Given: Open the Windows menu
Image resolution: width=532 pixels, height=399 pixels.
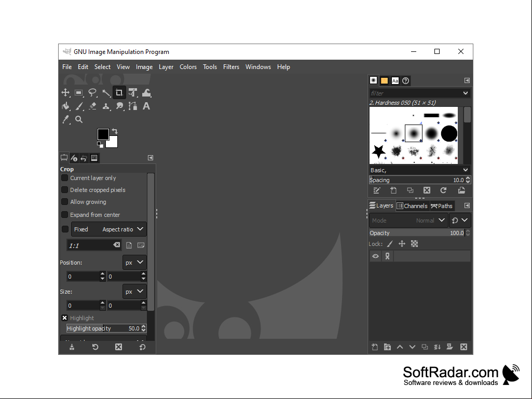Looking at the screenshot, I should coord(258,67).
